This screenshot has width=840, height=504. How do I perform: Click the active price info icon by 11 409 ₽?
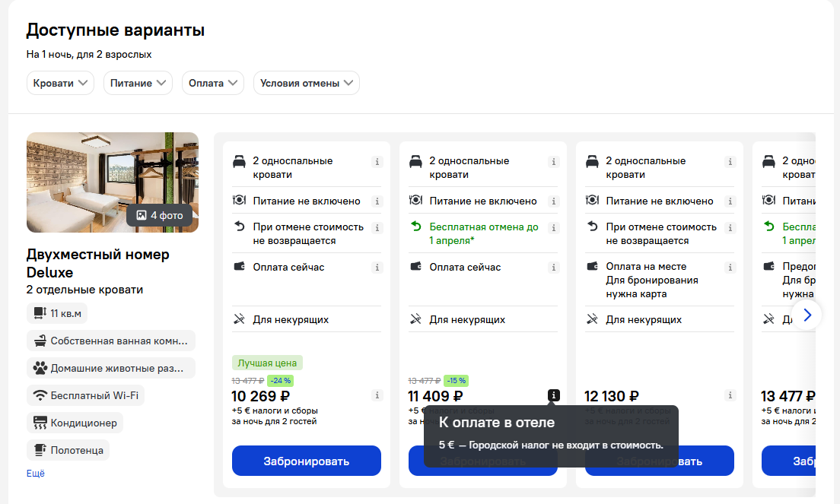(554, 395)
